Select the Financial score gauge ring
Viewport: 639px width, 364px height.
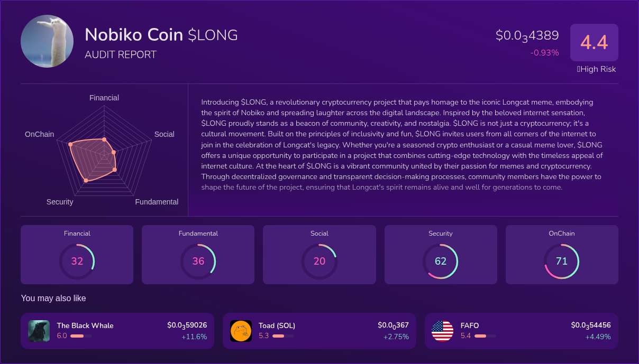pyautogui.click(x=77, y=261)
